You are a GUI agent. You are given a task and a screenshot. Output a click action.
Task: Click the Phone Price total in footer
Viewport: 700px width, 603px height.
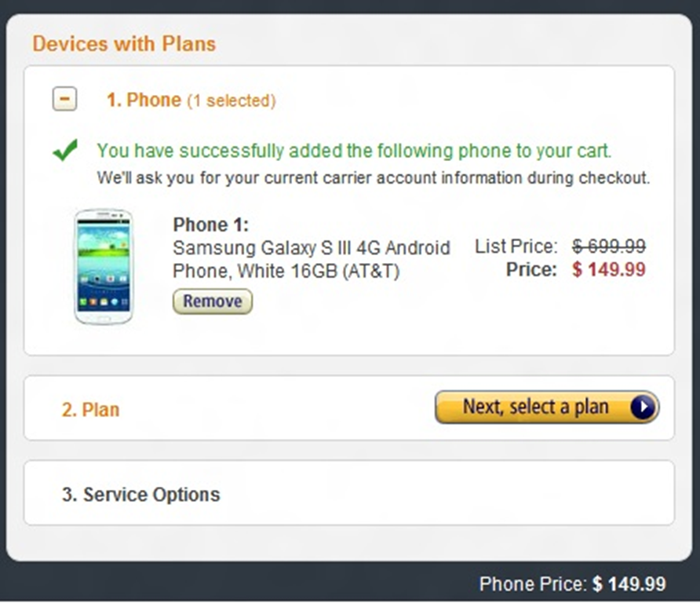click(573, 584)
